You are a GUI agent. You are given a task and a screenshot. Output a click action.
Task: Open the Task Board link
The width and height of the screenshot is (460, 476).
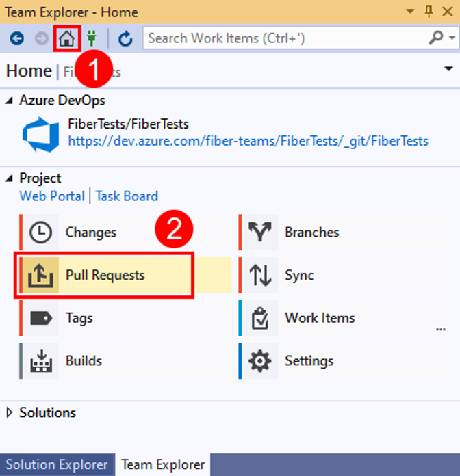(x=127, y=196)
